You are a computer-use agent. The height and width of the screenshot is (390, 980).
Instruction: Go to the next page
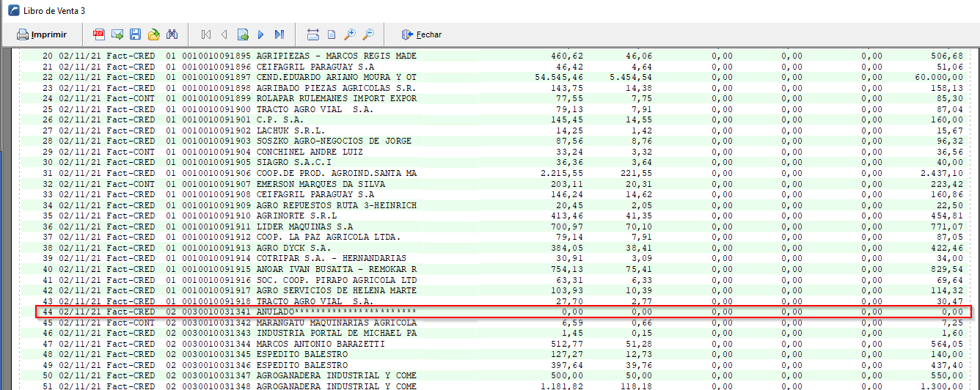click(260, 34)
